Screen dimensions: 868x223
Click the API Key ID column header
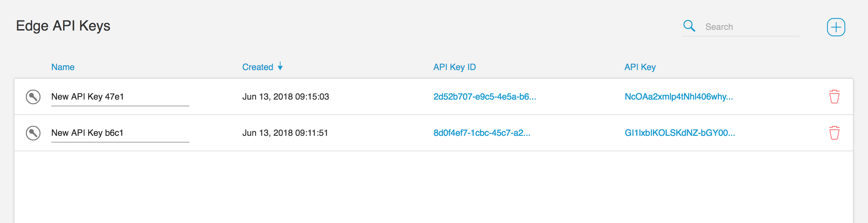pos(454,67)
